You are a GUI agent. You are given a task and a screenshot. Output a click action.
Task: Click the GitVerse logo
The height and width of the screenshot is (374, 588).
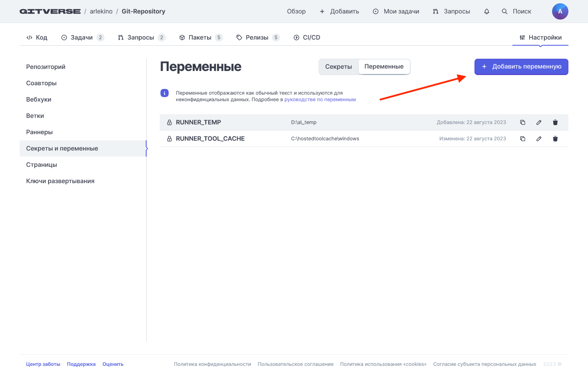point(50,11)
